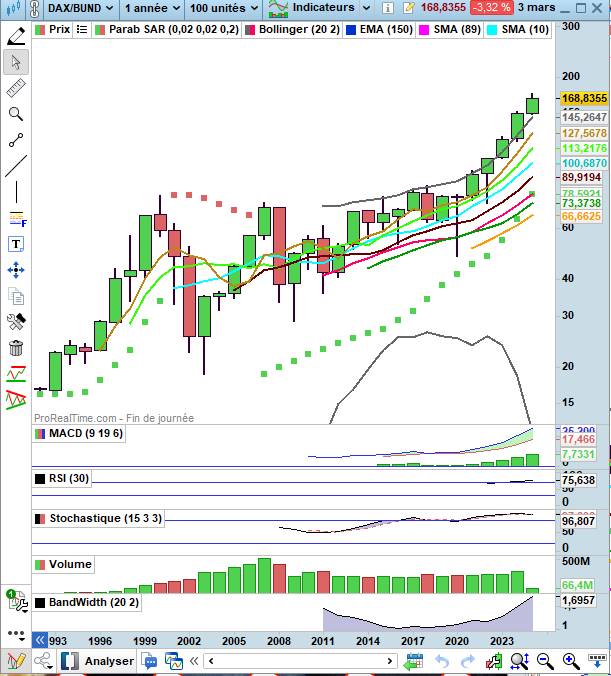The height and width of the screenshot is (676, 611).
Task: Select the text annotation tool
Action: point(16,244)
